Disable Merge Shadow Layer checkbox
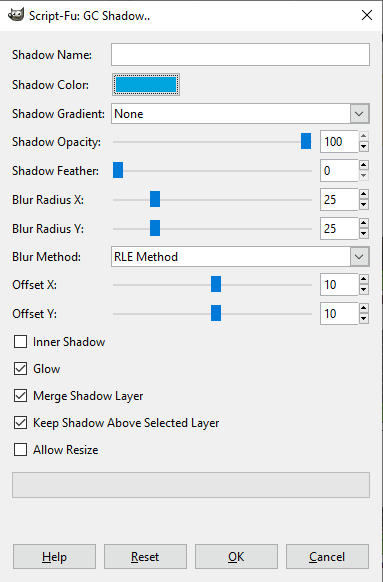 tap(20, 396)
